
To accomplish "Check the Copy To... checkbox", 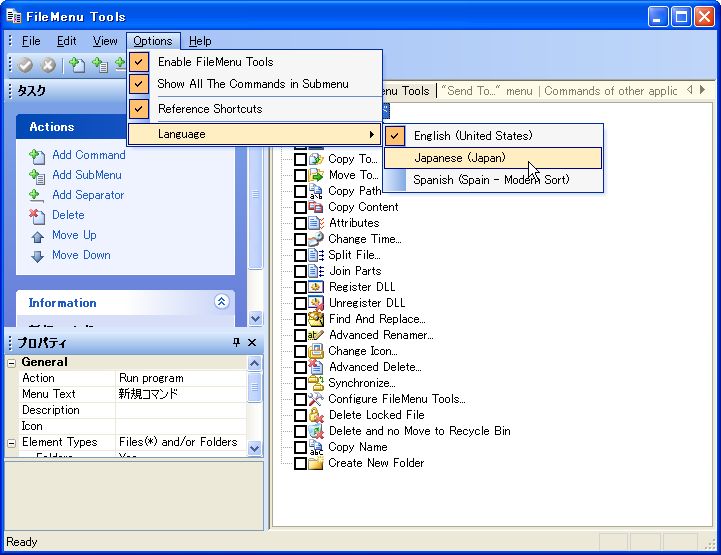I will pos(300,160).
